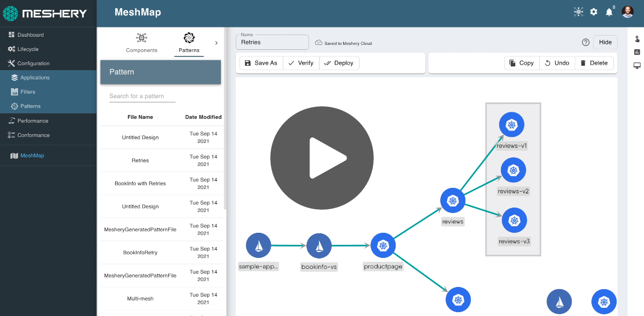The image size is (644, 316).
Task: Click the user profile avatar
Action: pos(628,12)
